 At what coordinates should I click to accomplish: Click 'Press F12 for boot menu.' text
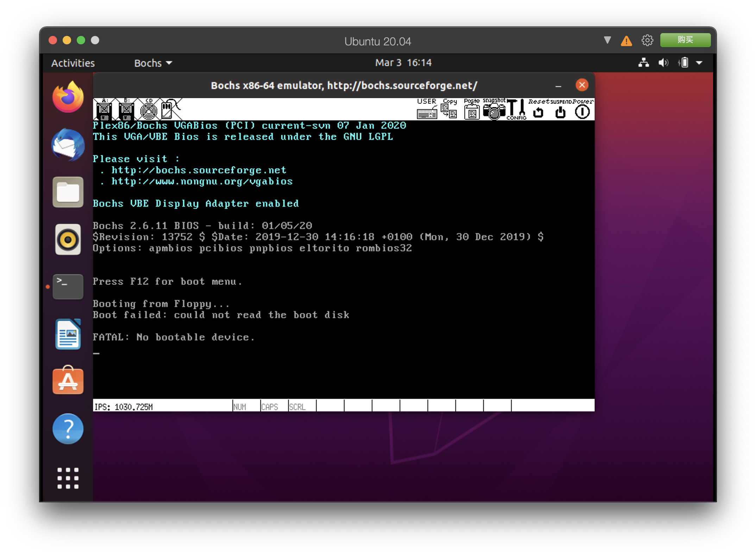pos(167,282)
